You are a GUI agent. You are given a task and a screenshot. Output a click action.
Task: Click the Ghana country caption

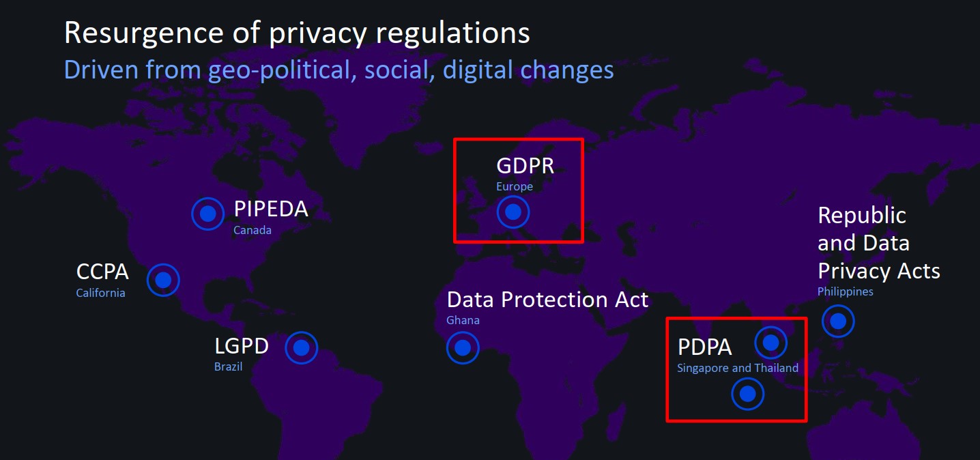coord(463,320)
